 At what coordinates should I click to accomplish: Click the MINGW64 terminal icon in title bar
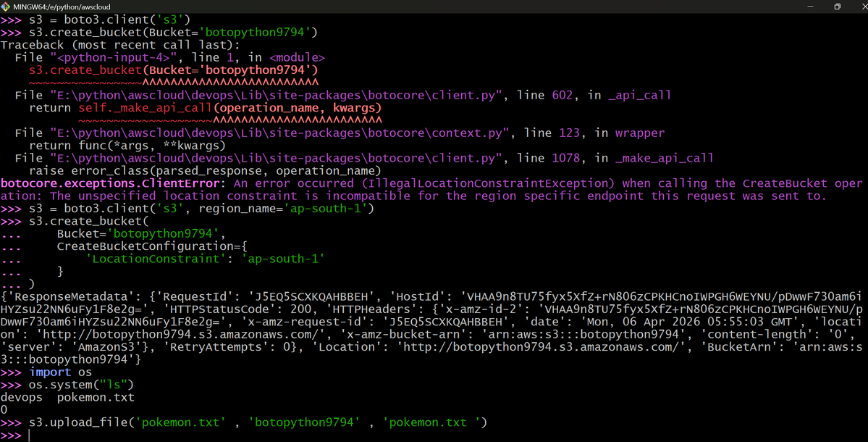(6, 7)
